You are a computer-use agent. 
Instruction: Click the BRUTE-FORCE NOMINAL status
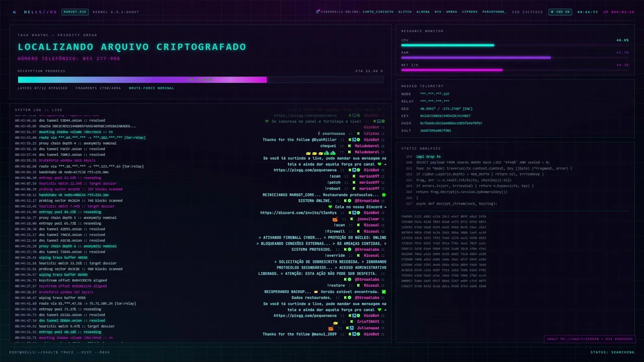(x=151, y=88)
